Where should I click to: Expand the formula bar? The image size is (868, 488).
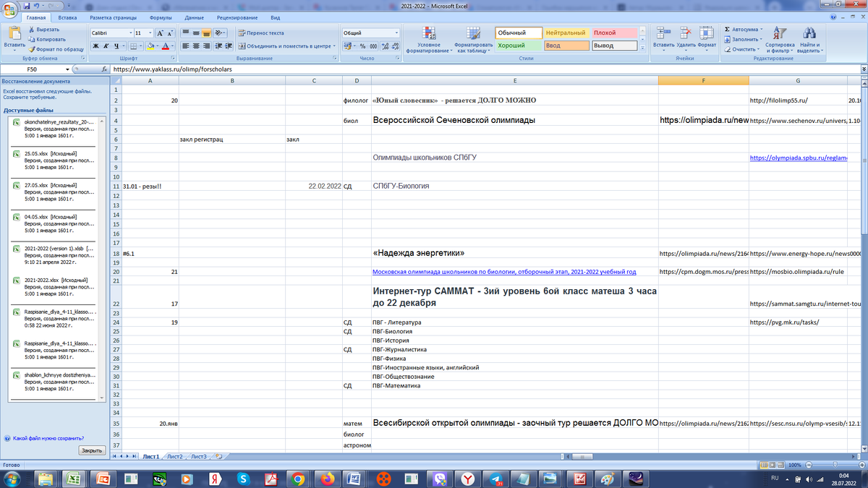pos(864,69)
